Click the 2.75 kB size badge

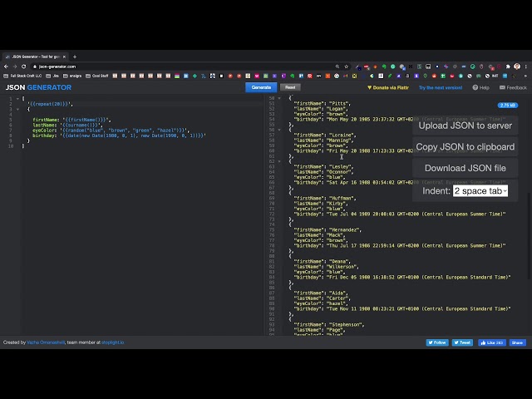[508, 106]
